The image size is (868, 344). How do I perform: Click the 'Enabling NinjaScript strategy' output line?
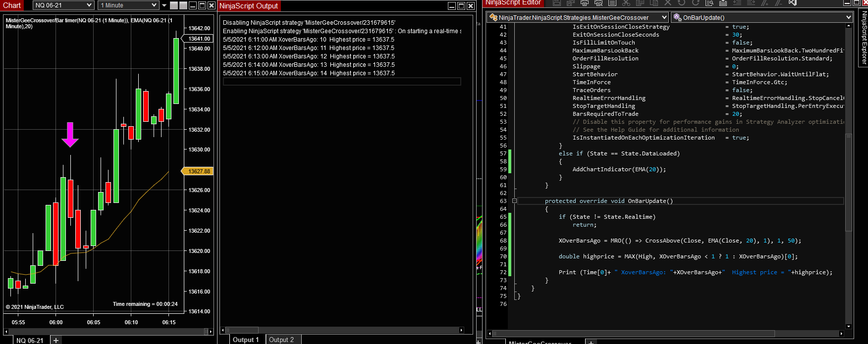coord(342,31)
